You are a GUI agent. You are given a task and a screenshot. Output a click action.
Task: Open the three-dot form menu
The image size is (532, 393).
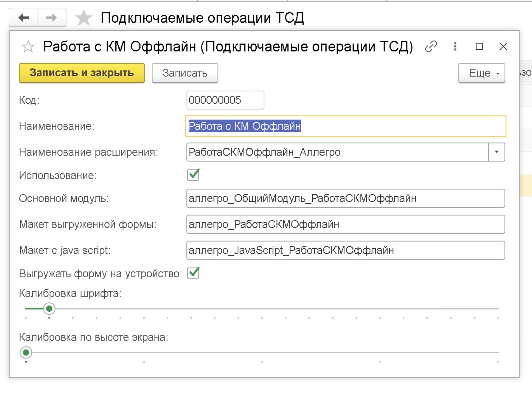pyautogui.click(x=455, y=47)
